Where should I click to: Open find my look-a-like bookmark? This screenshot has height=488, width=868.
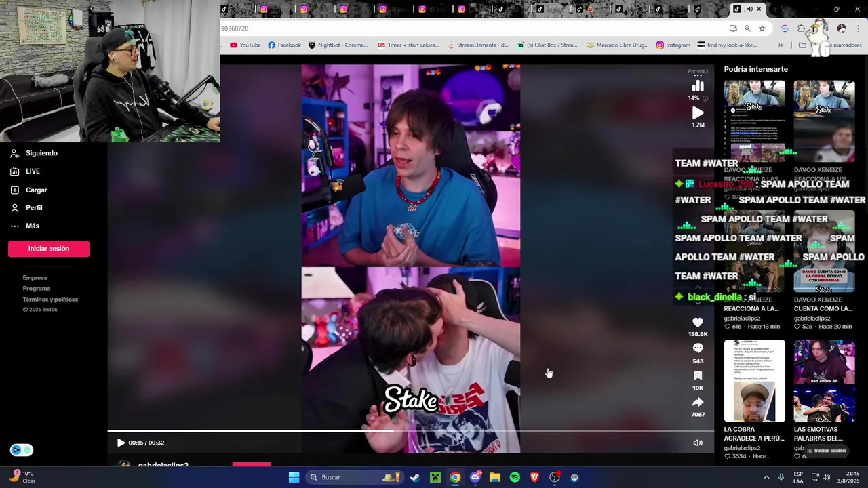tap(728, 45)
